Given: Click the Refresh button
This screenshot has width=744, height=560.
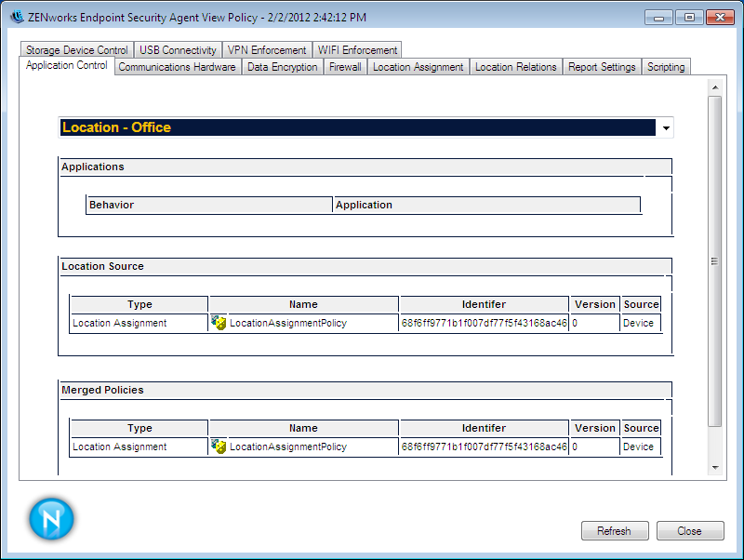Looking at the screenshot, I should (x=615, y=530).
